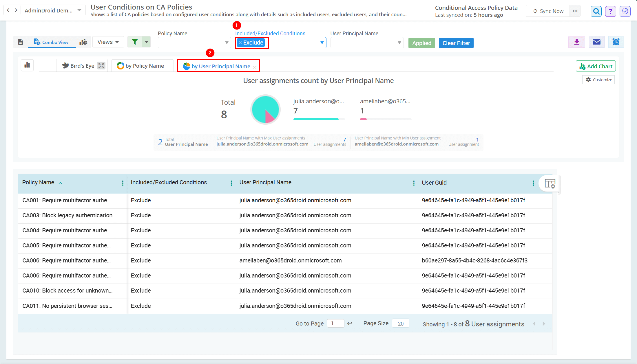Click the ameliaben pink progress bar
Viewport: 637px width, 364px height.
click(363, 119)
